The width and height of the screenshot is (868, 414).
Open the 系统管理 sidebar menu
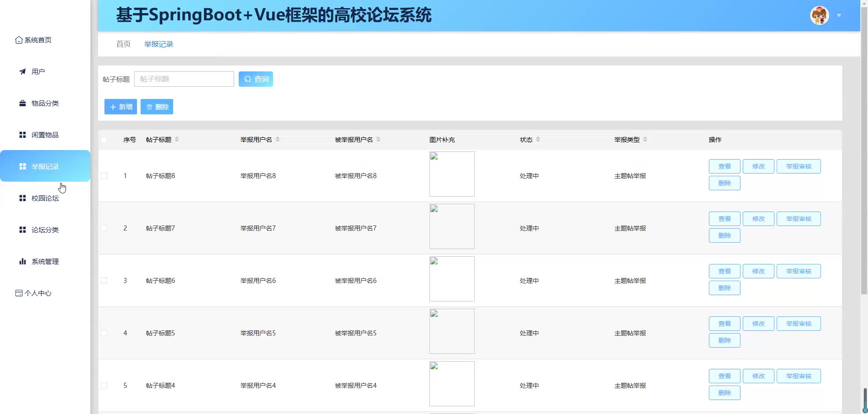45,262
